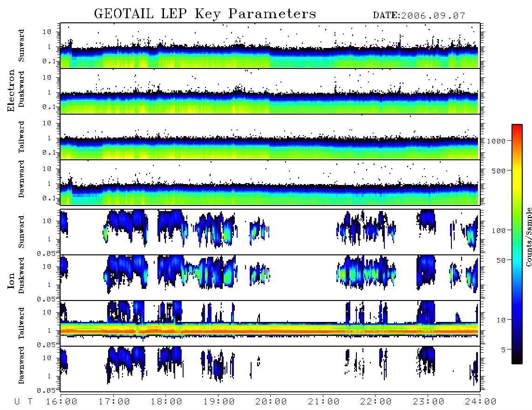Click "0.1" axis value of Electron Sunward panel
The width and height of the screenshot is (532, 410).
click(48, 61)
